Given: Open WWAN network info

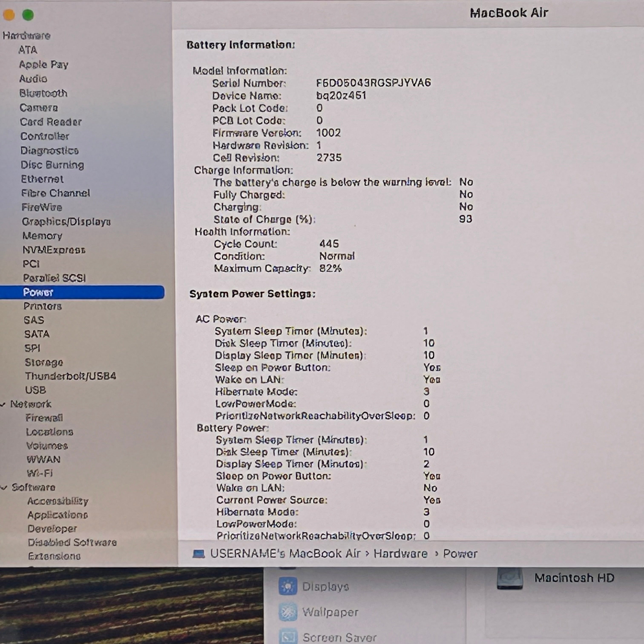Looking at the screenshot, I should [x=44, y=460].
